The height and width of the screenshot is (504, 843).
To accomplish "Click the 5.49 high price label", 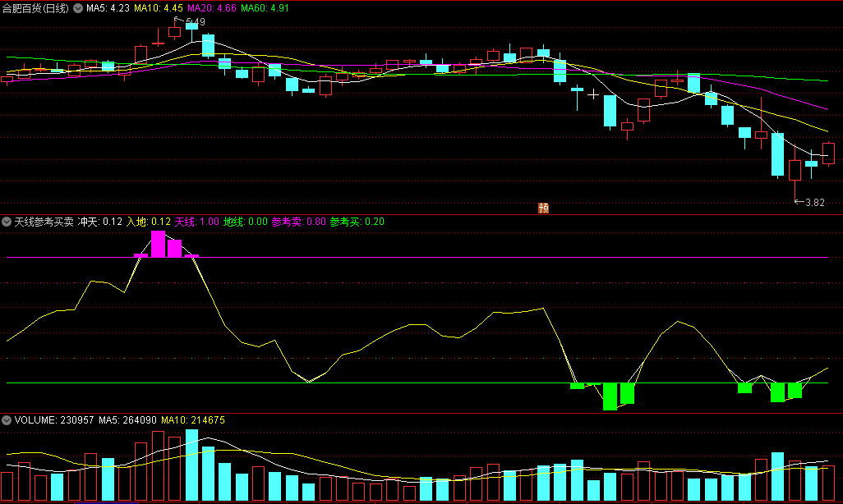I will click(x=196, y=22).
